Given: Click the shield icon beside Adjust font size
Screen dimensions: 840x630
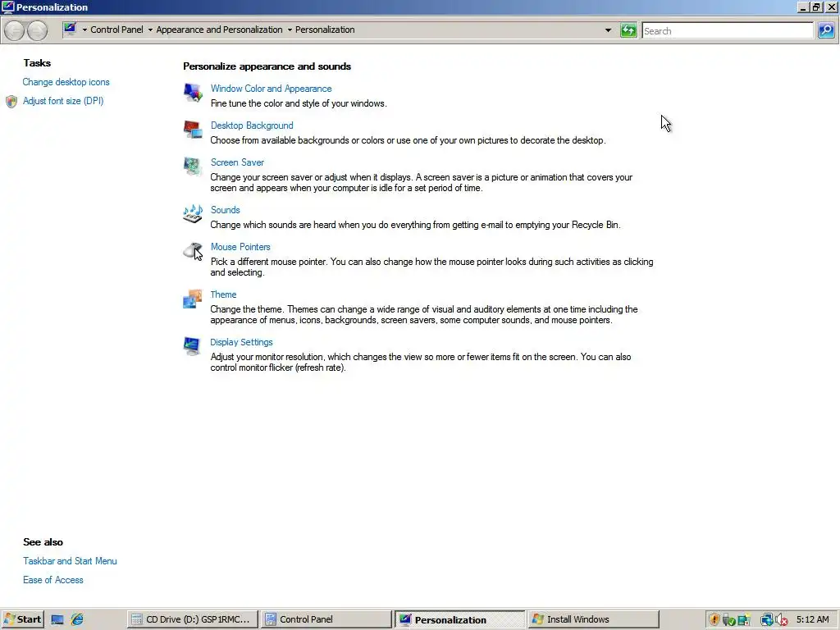Looking at the screenshot, I should point(11,101).
